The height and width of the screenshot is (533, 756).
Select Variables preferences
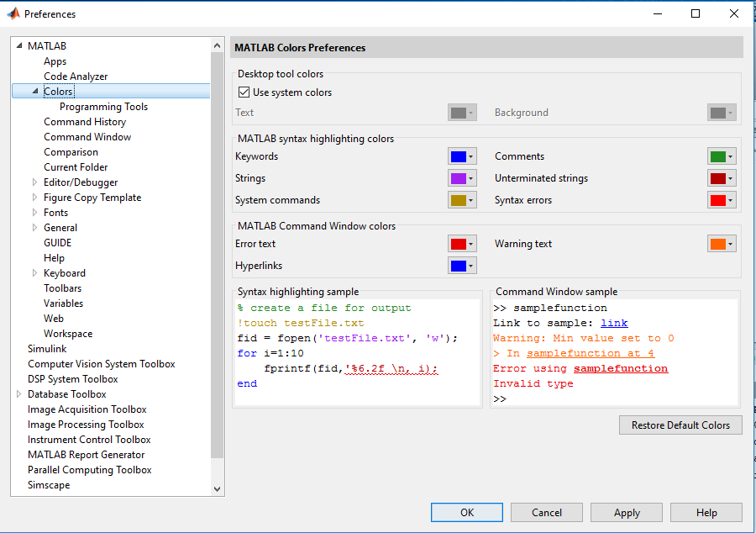(63, 303)
